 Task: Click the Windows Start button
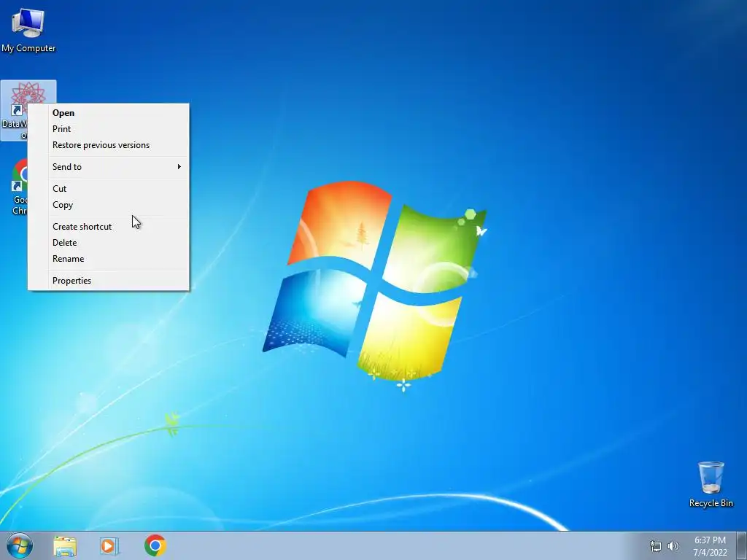[20, 545]
